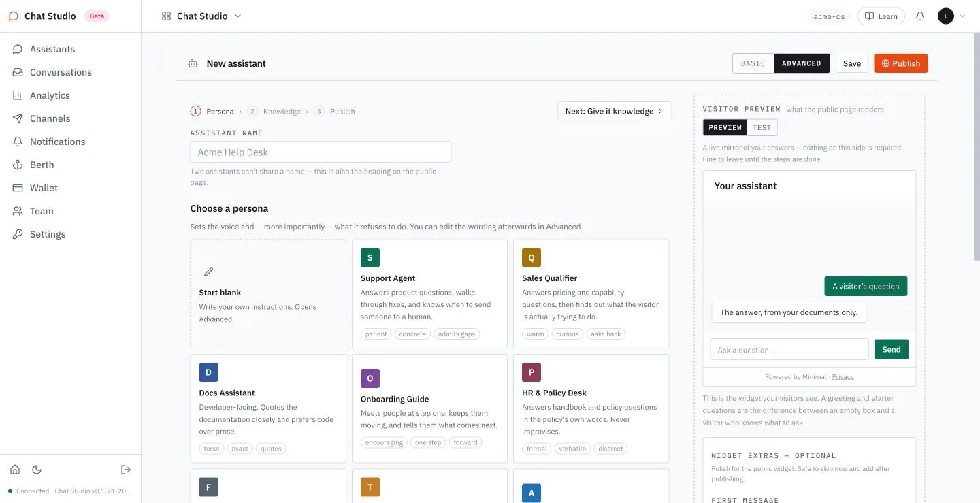Open the Privacy link in widget footer

coord(843,376)
